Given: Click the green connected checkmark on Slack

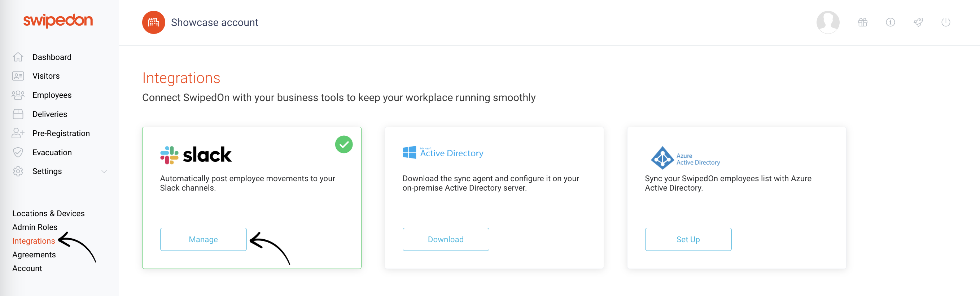Looking at the screenshot, I should coord(344,145).
